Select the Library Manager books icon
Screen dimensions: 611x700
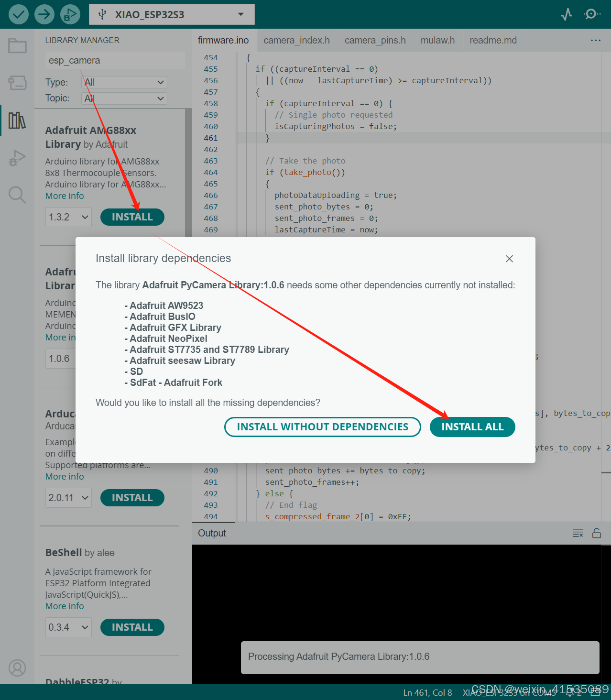[17, 120]
